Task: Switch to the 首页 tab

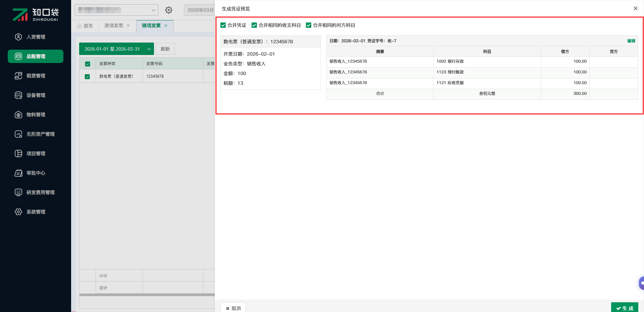Action: tap(85, 26)
